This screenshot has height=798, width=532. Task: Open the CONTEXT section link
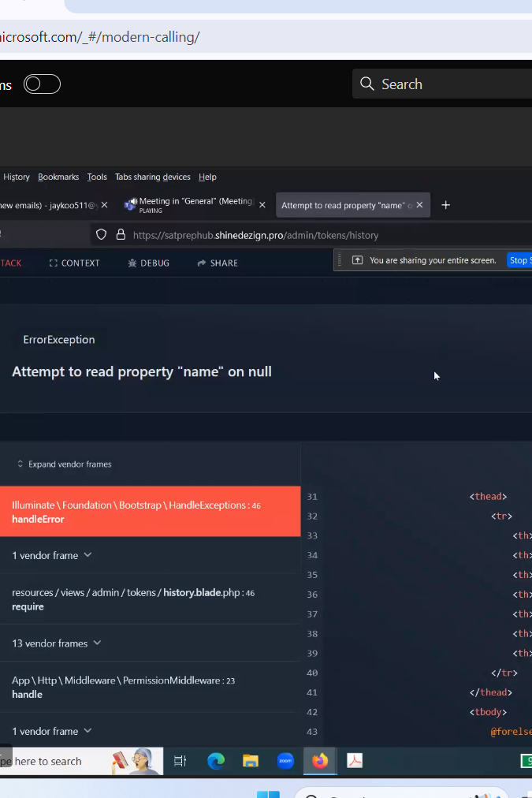[x=74, y=263]
